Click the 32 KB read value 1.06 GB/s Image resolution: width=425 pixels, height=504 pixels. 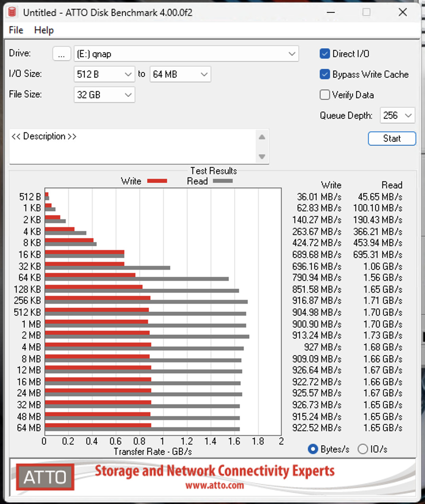pos(383,266)
